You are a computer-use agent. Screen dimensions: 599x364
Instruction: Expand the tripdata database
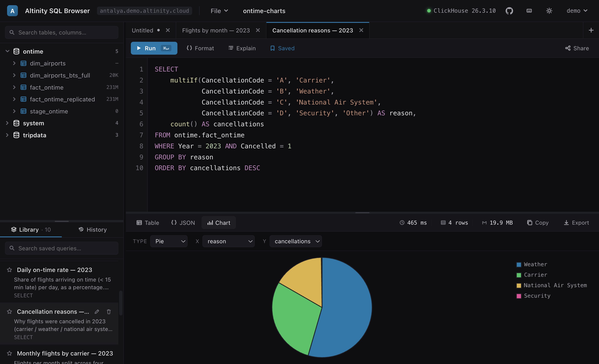point(7,135)
